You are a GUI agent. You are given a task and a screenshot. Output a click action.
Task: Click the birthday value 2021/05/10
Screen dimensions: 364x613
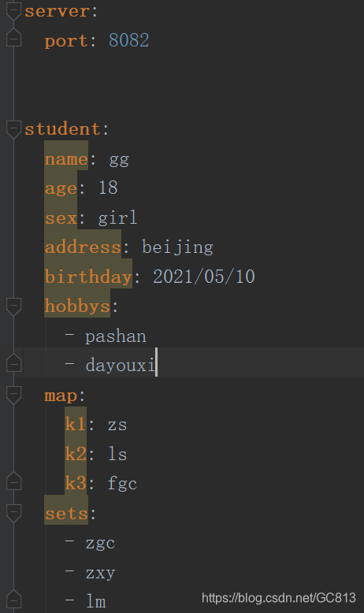(x=204, y=277)
